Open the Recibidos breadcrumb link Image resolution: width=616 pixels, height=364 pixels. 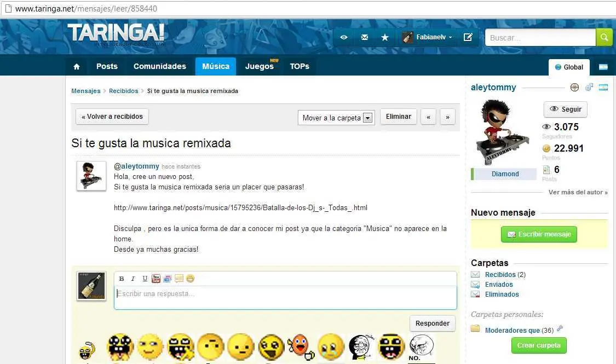coord(123,91)
